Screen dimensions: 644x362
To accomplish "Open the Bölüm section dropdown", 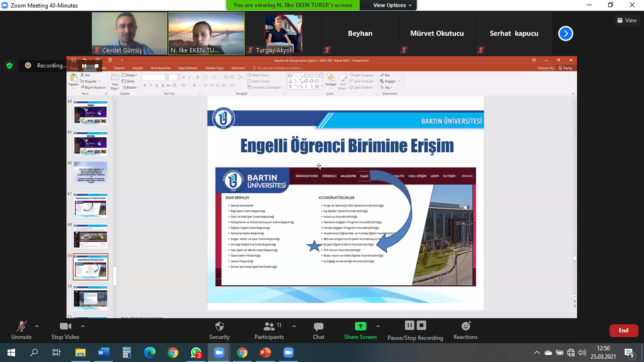I will 130,88.
